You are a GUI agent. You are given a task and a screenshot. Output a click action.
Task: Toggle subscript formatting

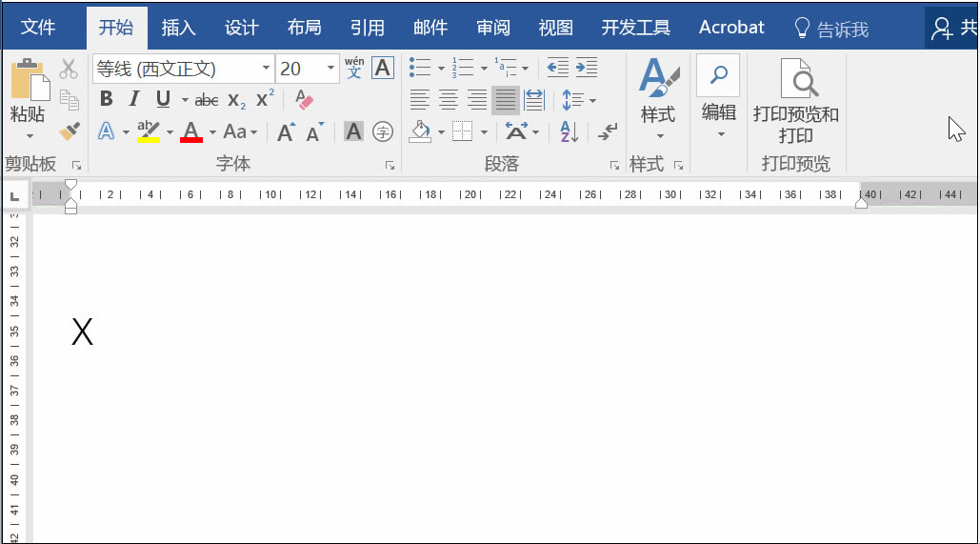(x=237, y=99)
